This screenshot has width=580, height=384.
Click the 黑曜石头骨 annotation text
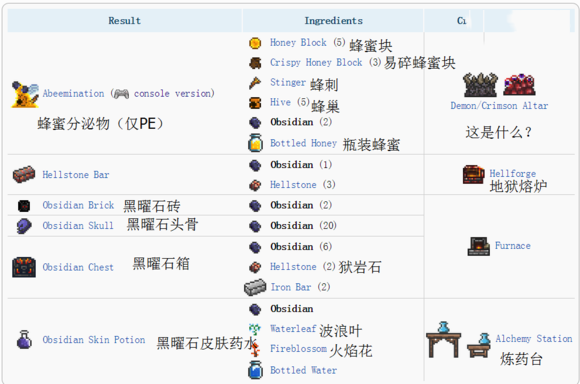[x=162, y=224]
